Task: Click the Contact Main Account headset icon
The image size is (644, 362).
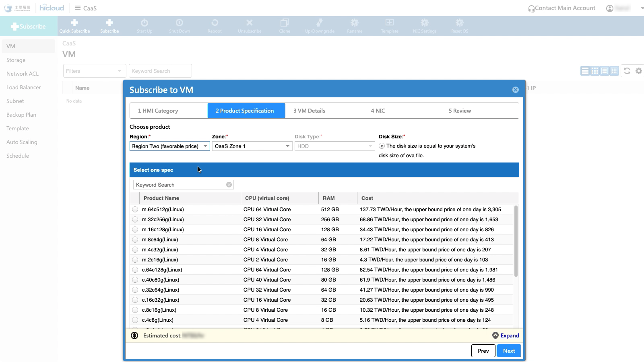Action: click(x=531, y=8)
